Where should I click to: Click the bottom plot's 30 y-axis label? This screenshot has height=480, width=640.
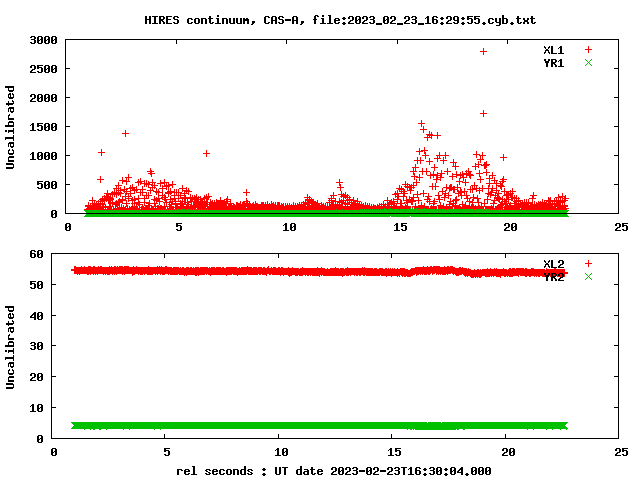pos(36,346)
